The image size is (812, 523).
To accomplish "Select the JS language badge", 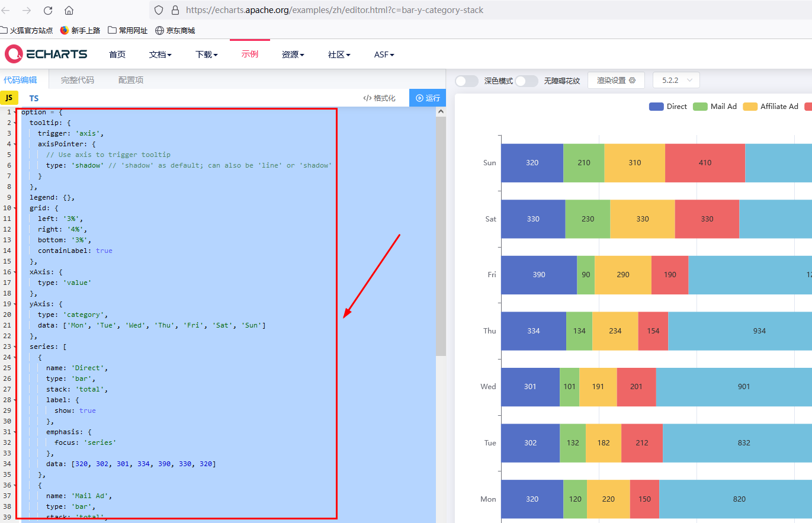I will 9,97.
